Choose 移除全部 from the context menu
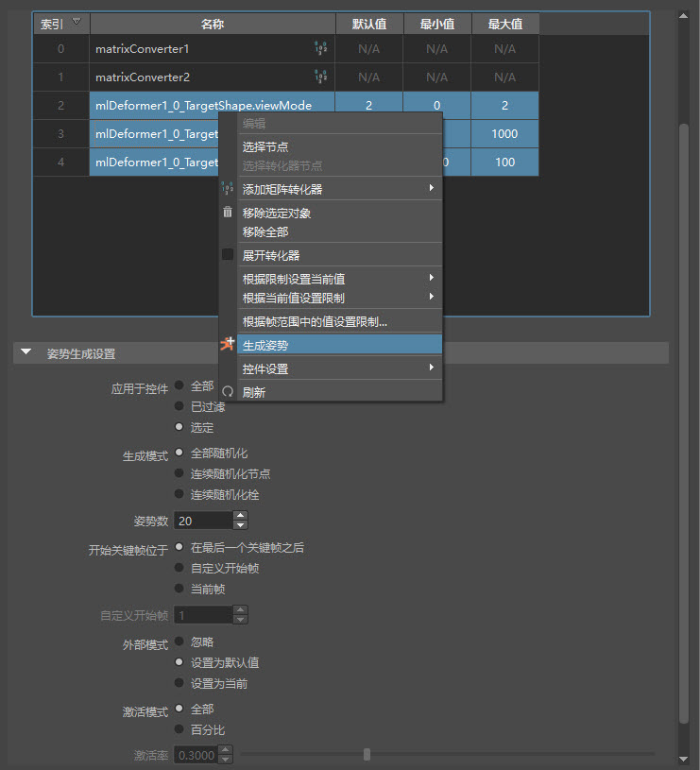700x770 pixels. [x=340, y=231]
